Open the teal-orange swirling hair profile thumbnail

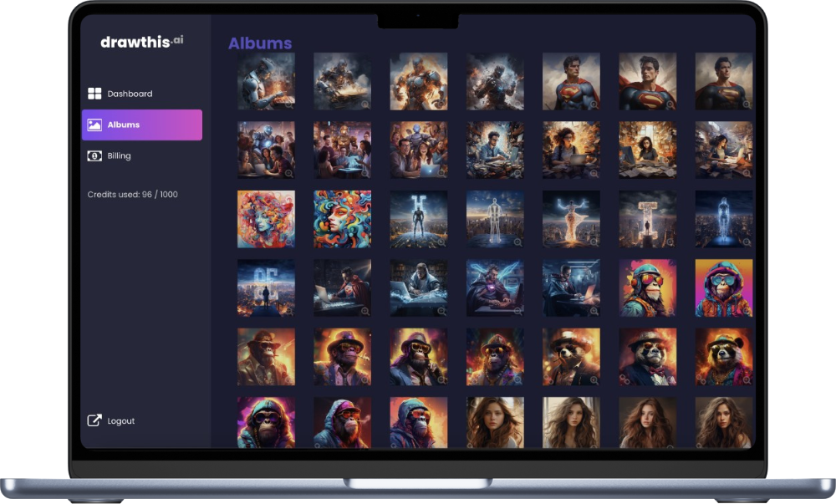342,219
